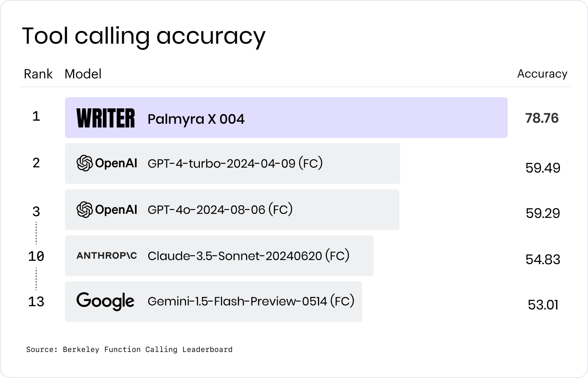Click the WRITER logo
This screenshot has height=378, width=588.
(106, 118)
